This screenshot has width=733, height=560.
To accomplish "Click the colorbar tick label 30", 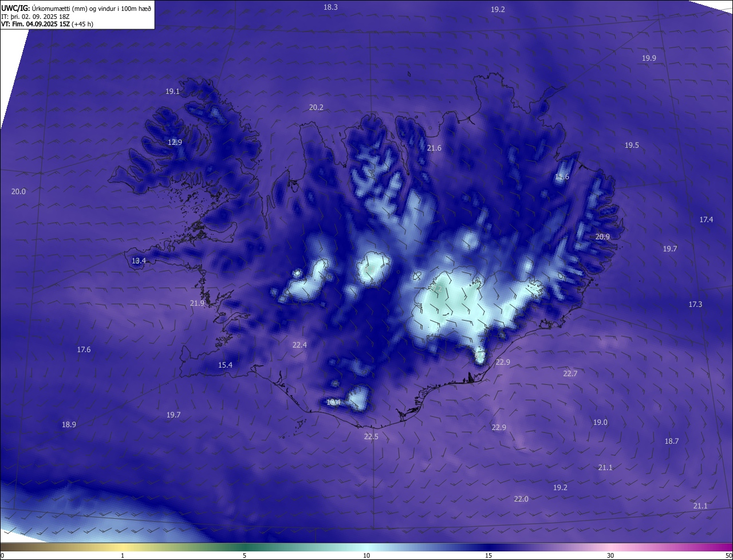I will click(x=610, y=556).
